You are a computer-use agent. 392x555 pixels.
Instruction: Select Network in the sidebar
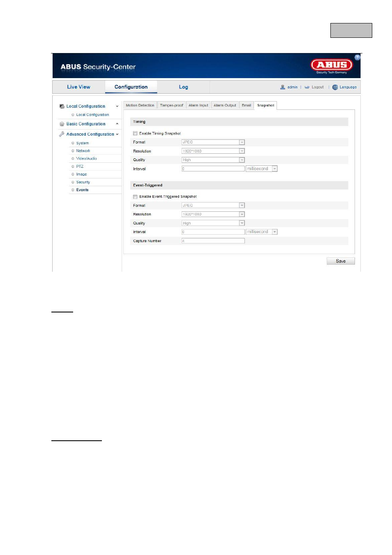coord(83,151)
